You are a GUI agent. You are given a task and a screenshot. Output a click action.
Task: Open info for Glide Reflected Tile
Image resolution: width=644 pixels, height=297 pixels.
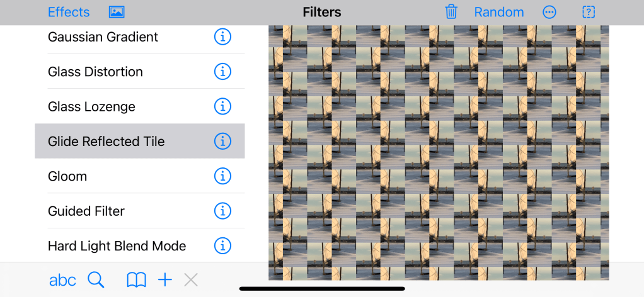222,142
